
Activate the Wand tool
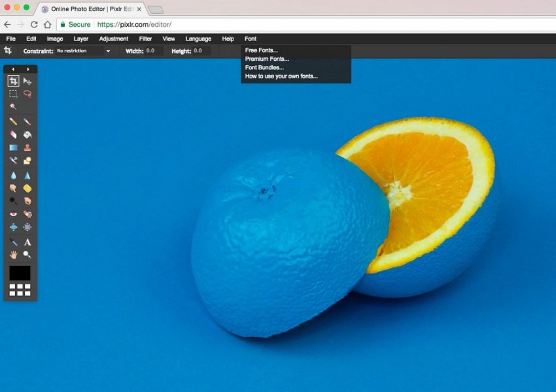(x=13, y=106)
